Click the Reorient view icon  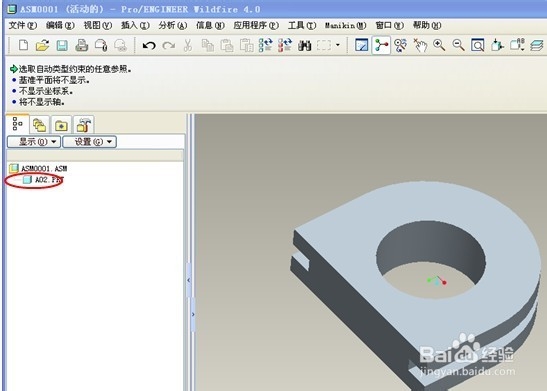[x=497, y=45]
